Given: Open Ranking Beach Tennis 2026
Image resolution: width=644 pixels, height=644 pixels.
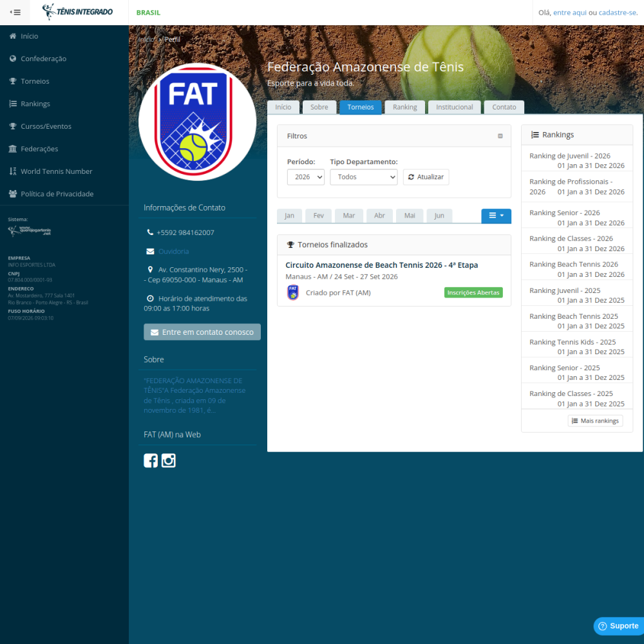Looking at the screenshot, I should (576, 269).
